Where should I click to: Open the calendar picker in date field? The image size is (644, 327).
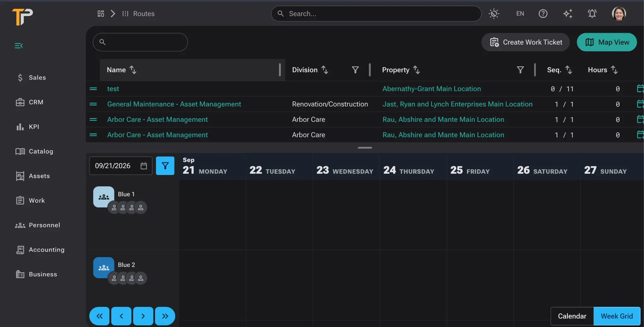144,166
